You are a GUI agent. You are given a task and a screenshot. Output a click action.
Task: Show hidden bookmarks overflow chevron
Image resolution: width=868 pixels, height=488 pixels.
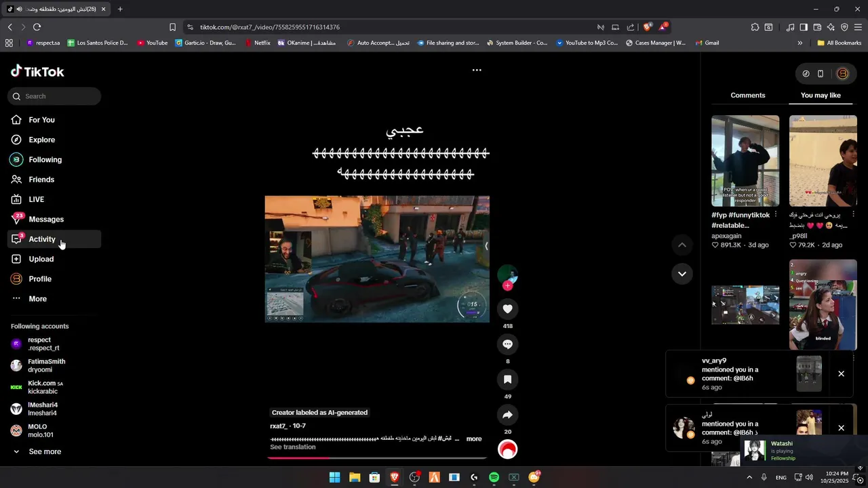[800, 43]
